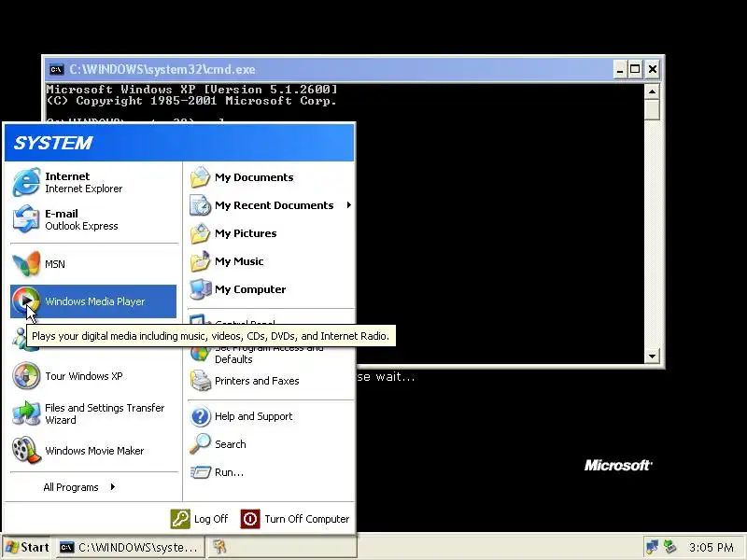Screen dimensions: 747x560
Task: Maximize the cmd.exe window
Action: pos(635,69)
